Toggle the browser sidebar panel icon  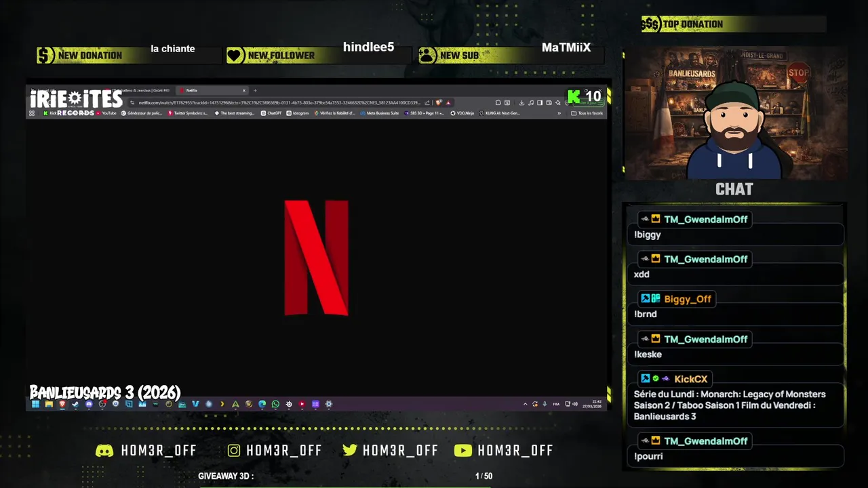540,102
